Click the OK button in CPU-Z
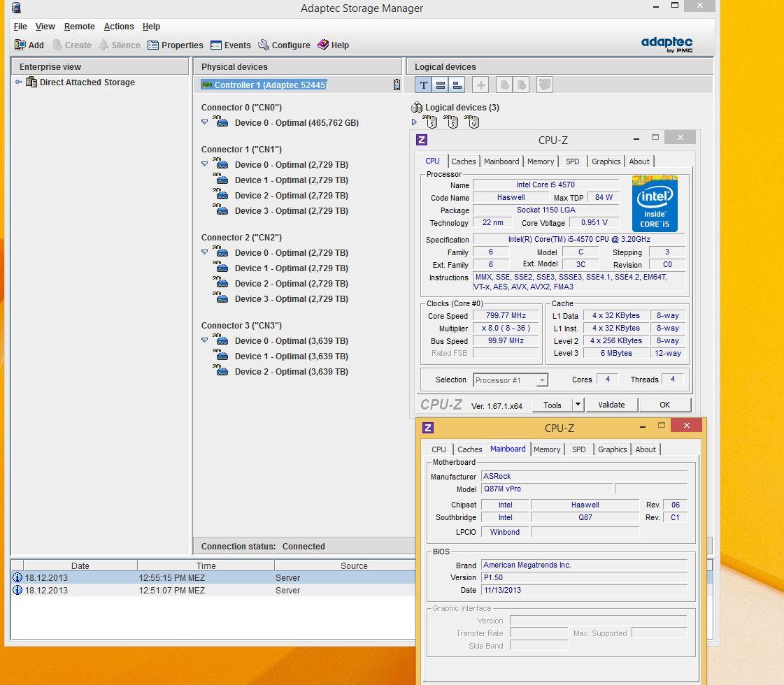 664,405
